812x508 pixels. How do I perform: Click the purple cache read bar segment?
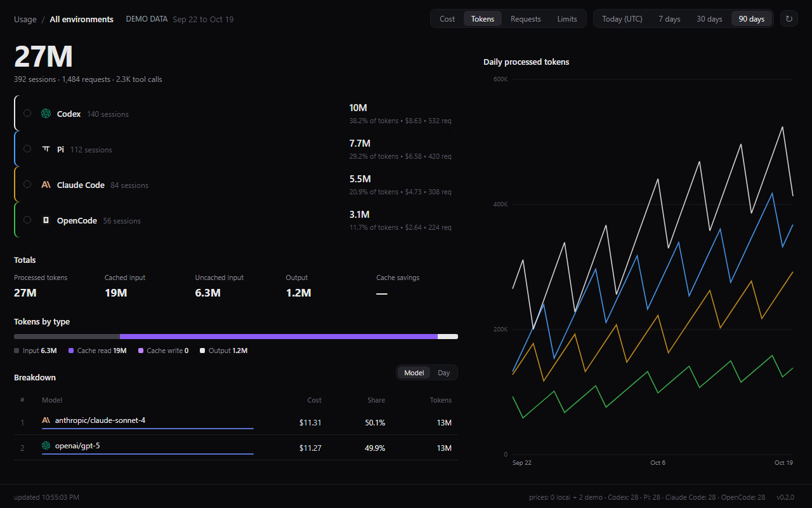pyautogui.click(x=278, y=337)
